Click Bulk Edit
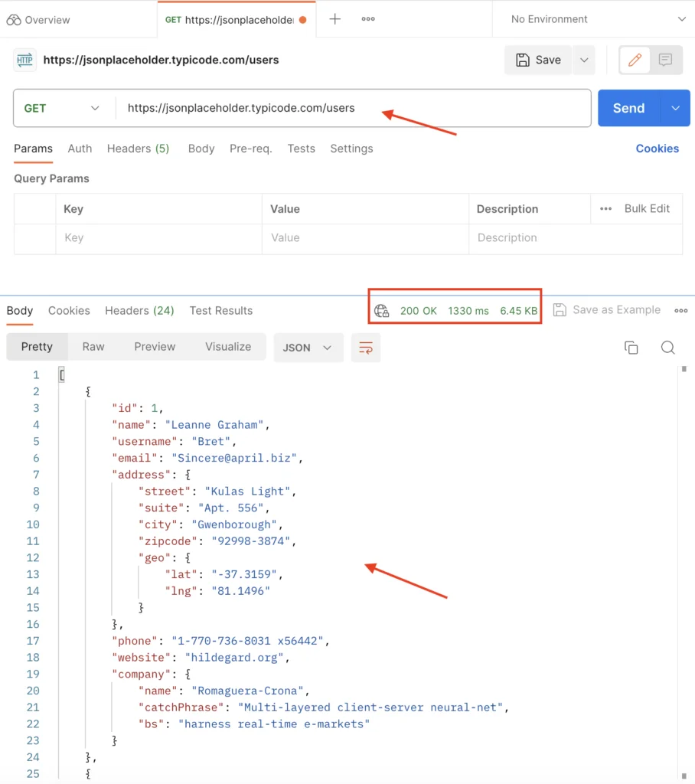Screen dimensions: 695x784 pyautogui.click(x=647, y=209)
